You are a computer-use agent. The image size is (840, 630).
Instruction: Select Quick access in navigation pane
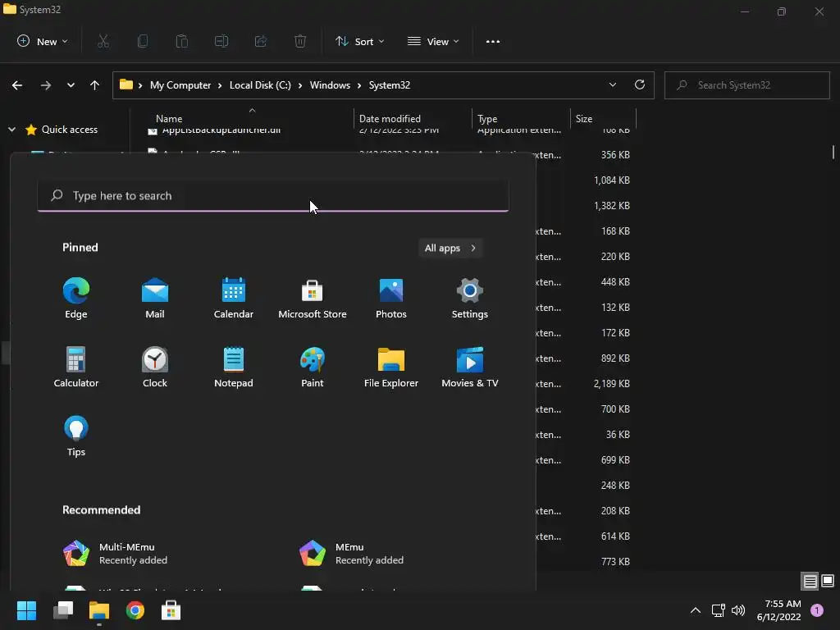click(70, 130)
